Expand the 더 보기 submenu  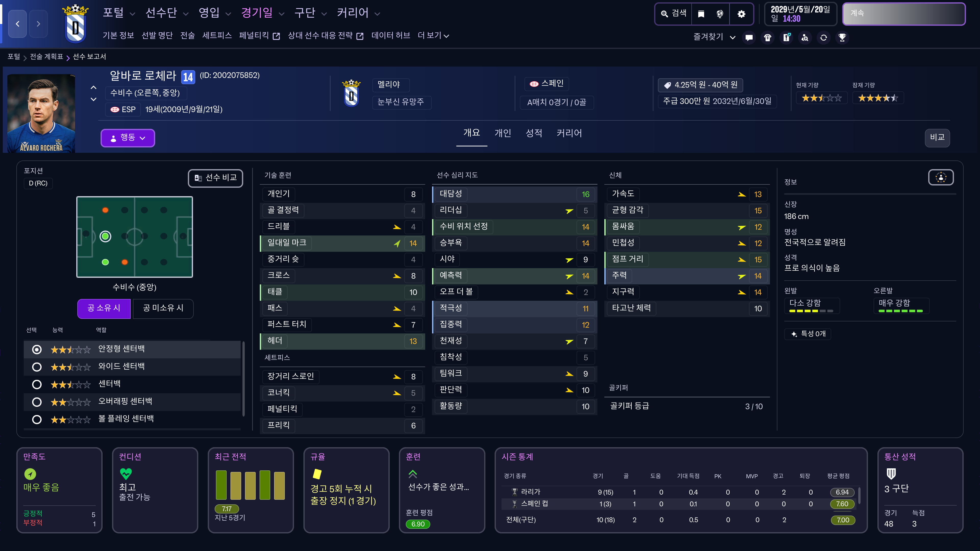coord(433,35)
